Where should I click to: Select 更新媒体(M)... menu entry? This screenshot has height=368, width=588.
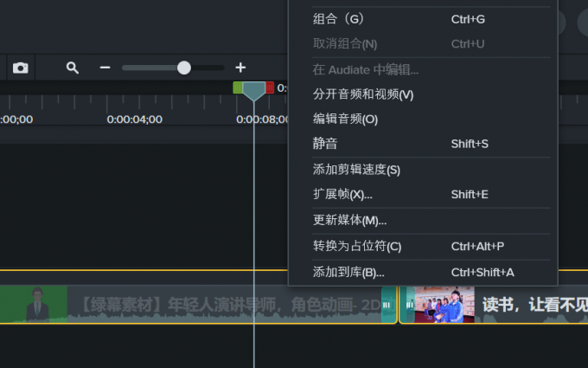pyautogui.click(x=349, y=220)
